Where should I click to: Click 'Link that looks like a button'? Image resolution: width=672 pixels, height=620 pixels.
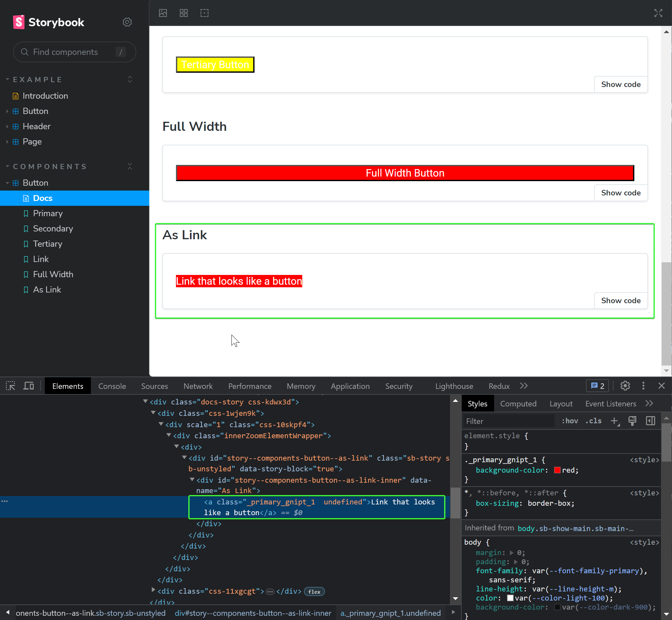(x=239, y=281)
